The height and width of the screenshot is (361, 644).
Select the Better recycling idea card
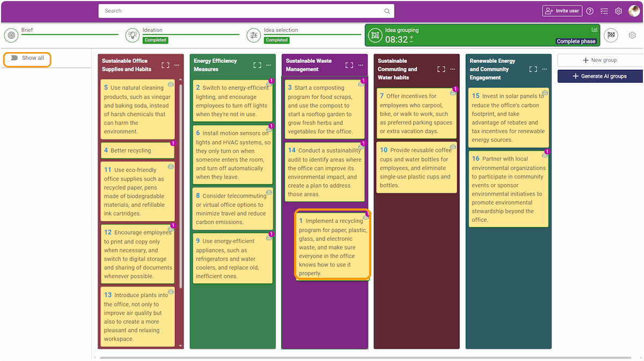tap(138, 150)
